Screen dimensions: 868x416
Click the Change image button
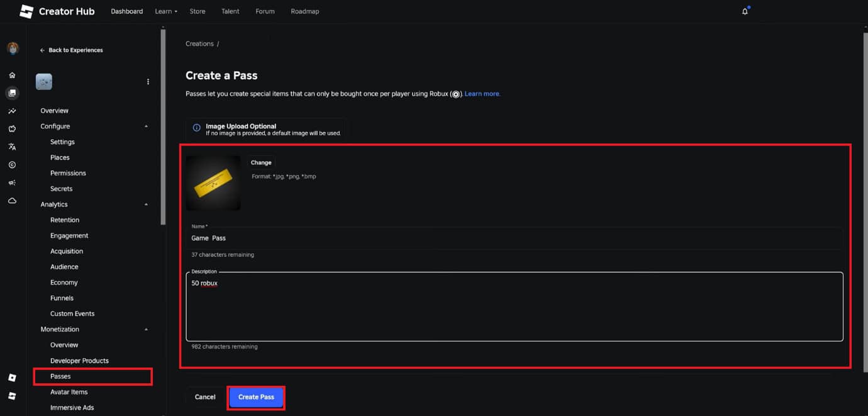pos(261,162)
